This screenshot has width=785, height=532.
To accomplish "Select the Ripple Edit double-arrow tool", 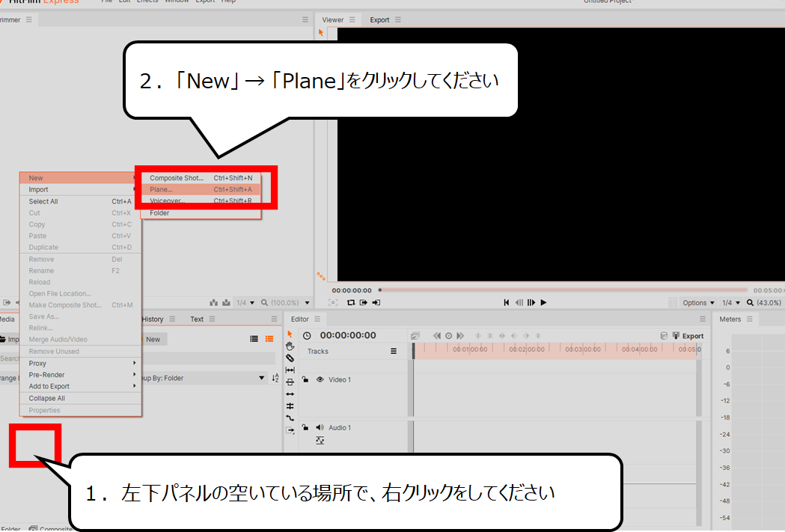I will click(290, 394).
